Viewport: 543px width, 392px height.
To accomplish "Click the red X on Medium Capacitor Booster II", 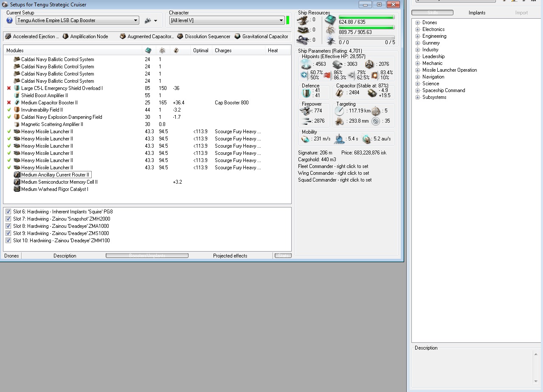I will [x=9, y=103].
